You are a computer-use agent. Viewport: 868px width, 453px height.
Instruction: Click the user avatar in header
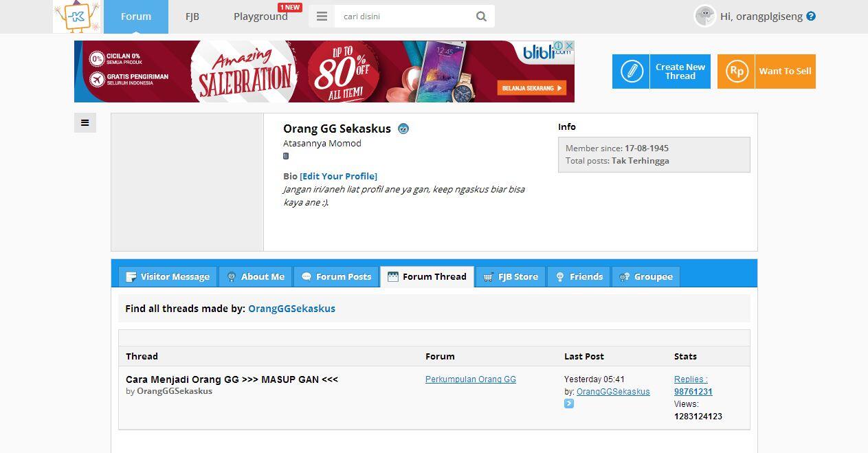pos(705,16)
